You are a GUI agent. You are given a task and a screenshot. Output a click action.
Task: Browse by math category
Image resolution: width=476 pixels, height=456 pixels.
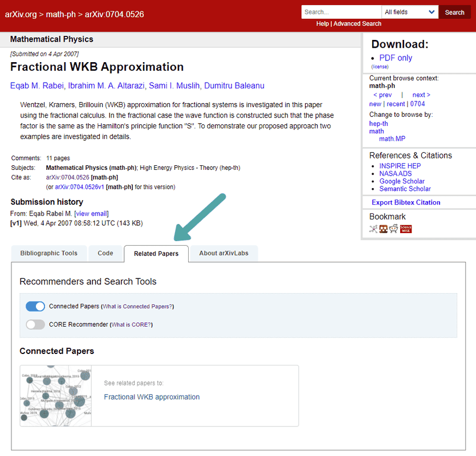click(x=376, y=131)
